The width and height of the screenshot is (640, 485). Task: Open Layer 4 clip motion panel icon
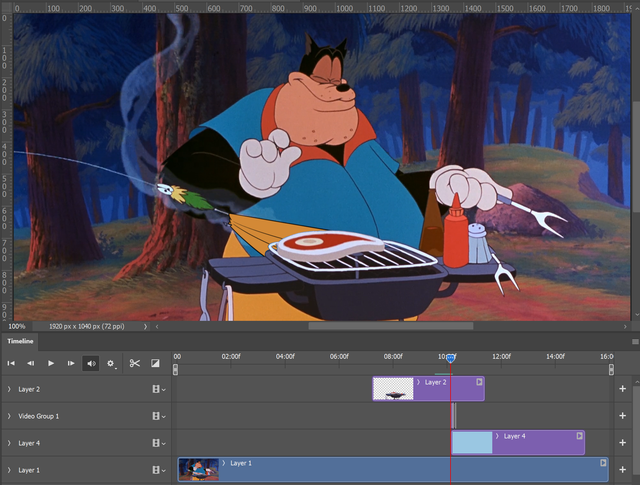click(580, 436)
